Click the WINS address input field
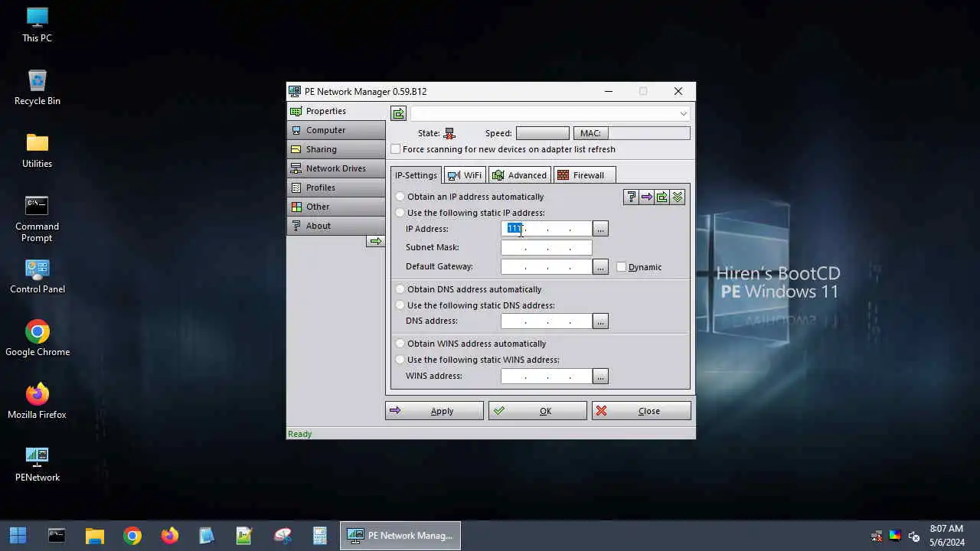This screenshot has width=980, height=551. tap(547, 376)
